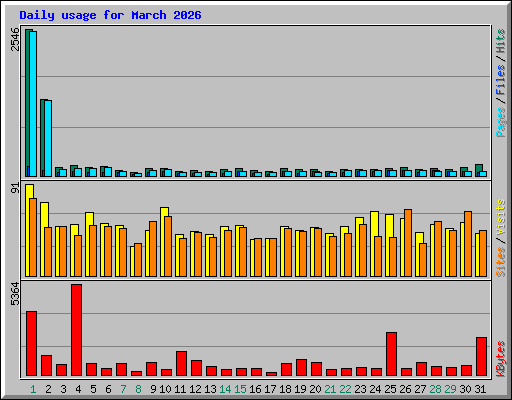512x400 pixels.
Task: Click the 5364 KBytes axis label
Action: 15,294
